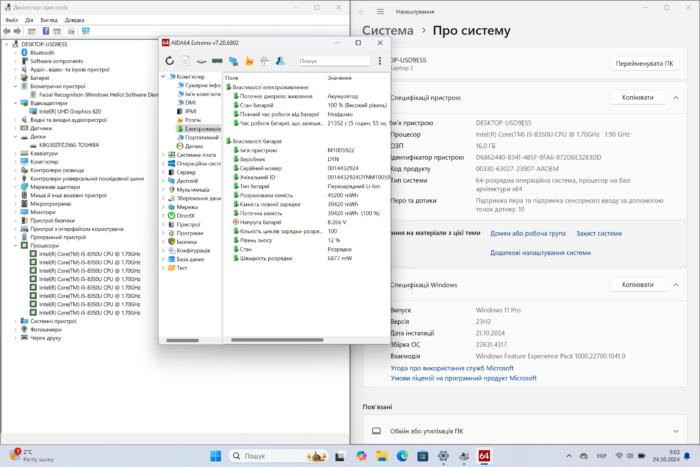This screenshot has height=467, width=700.
Task: Open File Explorer from the taskbar
Action: click(382, 456)
